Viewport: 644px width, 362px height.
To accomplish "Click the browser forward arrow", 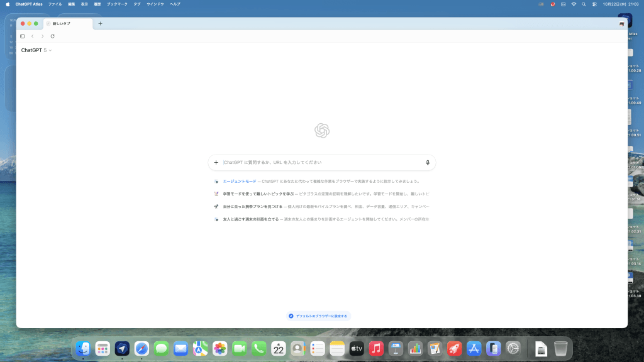I will tap(43, 36).
